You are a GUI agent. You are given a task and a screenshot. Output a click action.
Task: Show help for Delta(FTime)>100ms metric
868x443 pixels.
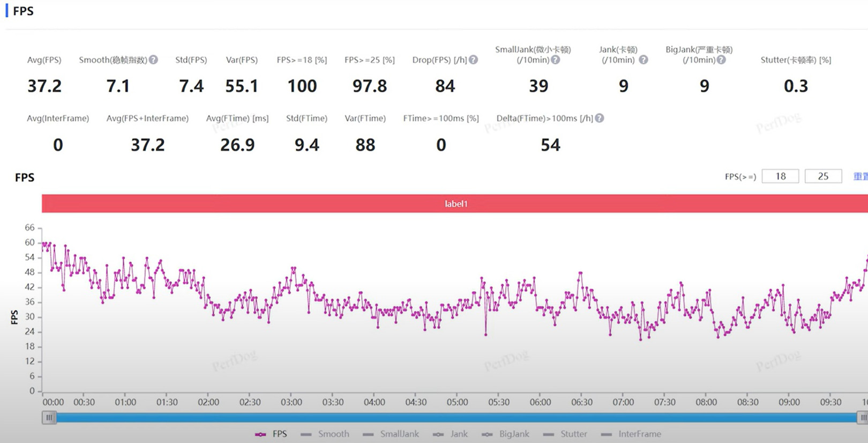point(600,118)
